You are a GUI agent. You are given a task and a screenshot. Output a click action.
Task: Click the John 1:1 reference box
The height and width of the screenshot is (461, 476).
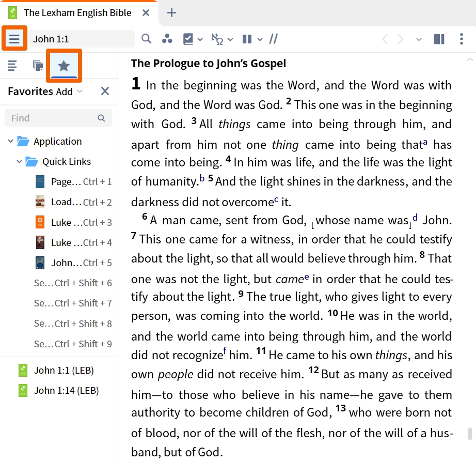pos(82,39)
